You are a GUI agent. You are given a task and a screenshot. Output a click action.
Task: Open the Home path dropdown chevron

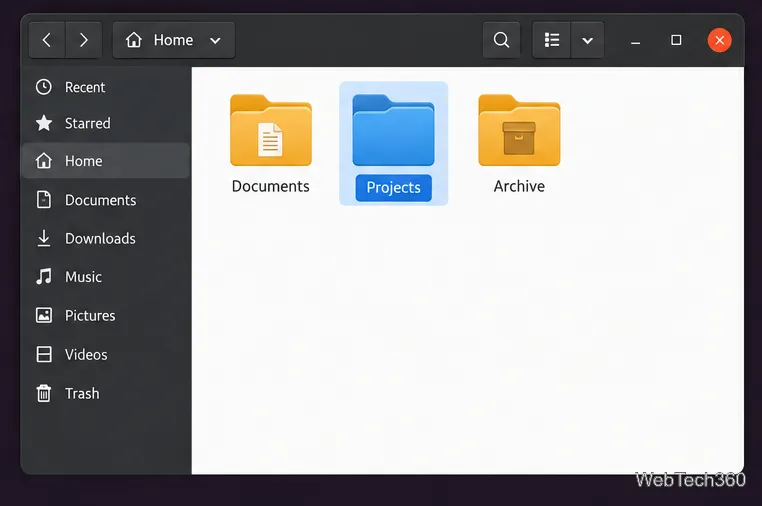(x=215, y=41)
